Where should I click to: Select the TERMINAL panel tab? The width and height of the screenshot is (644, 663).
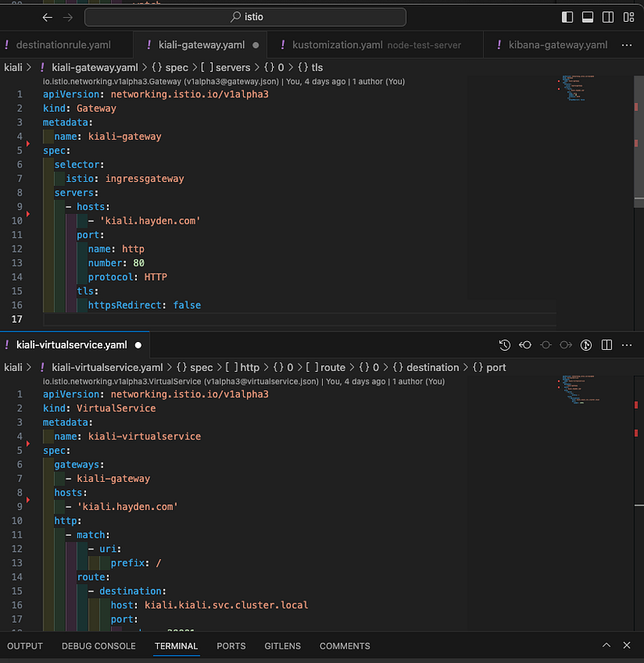(x=176, y=646)
